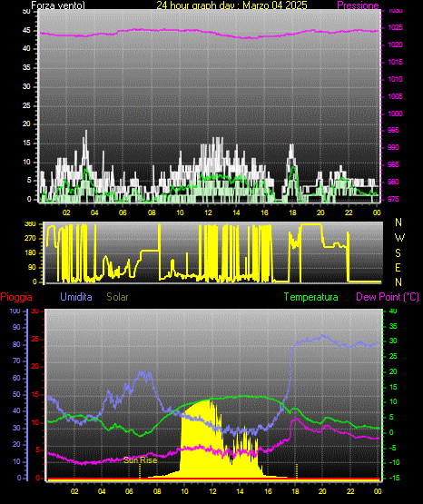Click -5 on the green temperature axis
Viewport: 423px width, 504px height.
tap(393, 448)
